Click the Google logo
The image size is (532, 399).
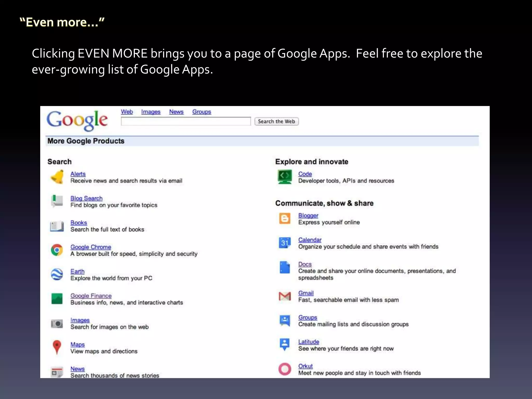click(77, 121)
